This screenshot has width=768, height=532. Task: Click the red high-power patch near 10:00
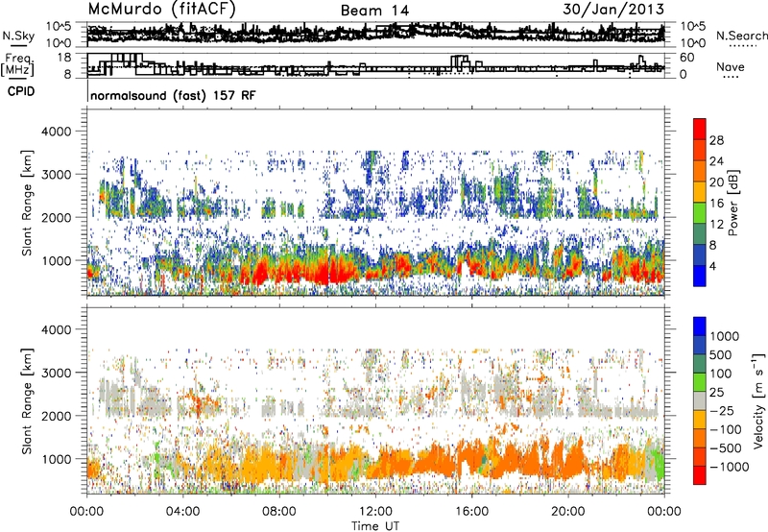click(329, 271)
